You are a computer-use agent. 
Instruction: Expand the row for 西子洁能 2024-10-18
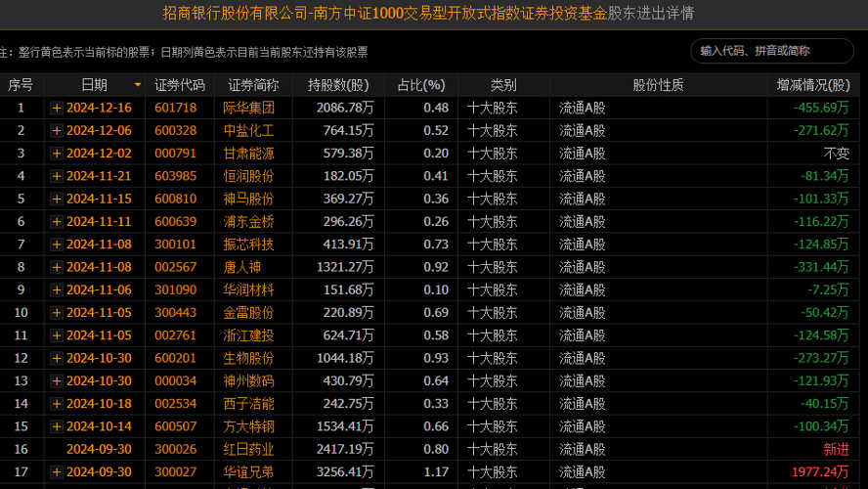57,404
